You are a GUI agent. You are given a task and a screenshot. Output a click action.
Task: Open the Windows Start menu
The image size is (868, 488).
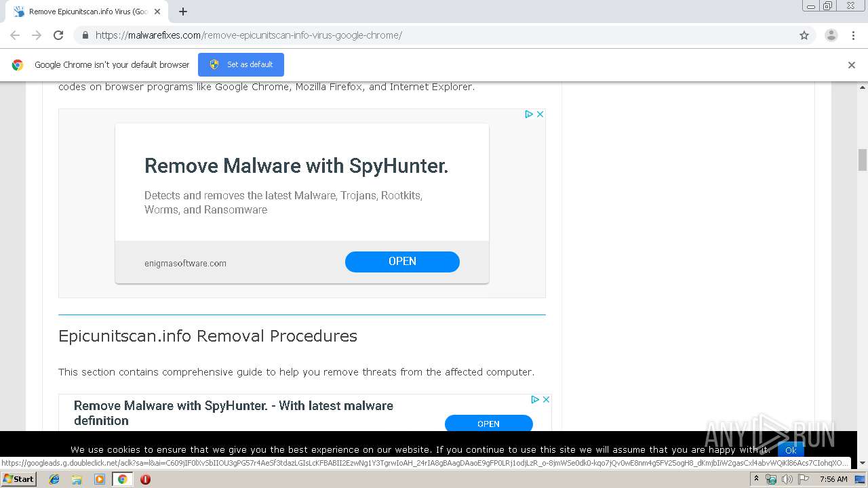click(x=18, y=479)
